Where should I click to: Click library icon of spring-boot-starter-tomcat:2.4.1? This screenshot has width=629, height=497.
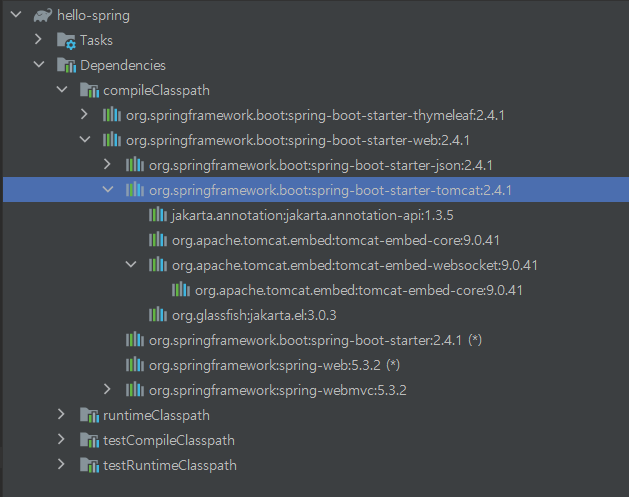point(135,190)
